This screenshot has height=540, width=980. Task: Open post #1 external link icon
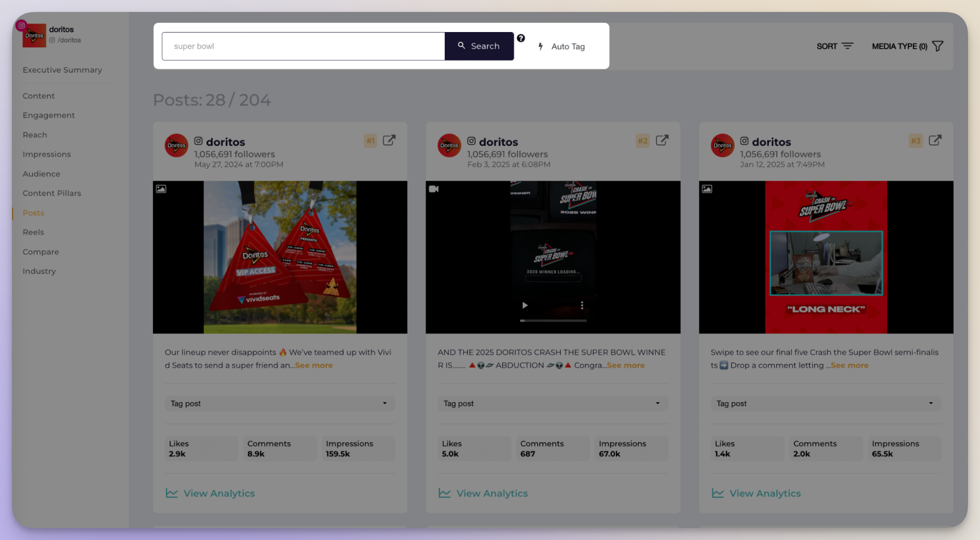point(389,140)
